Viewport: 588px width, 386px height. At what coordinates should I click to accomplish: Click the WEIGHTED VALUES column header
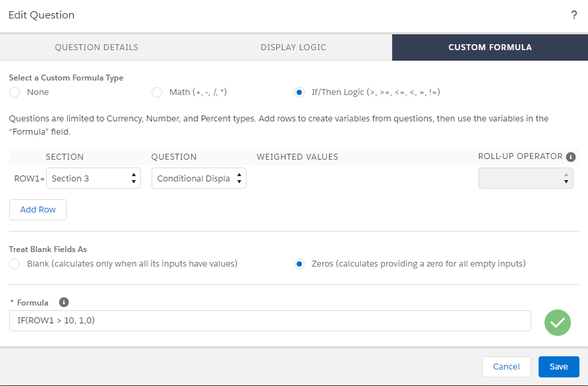pyautogui.click(x=297, y=157)
